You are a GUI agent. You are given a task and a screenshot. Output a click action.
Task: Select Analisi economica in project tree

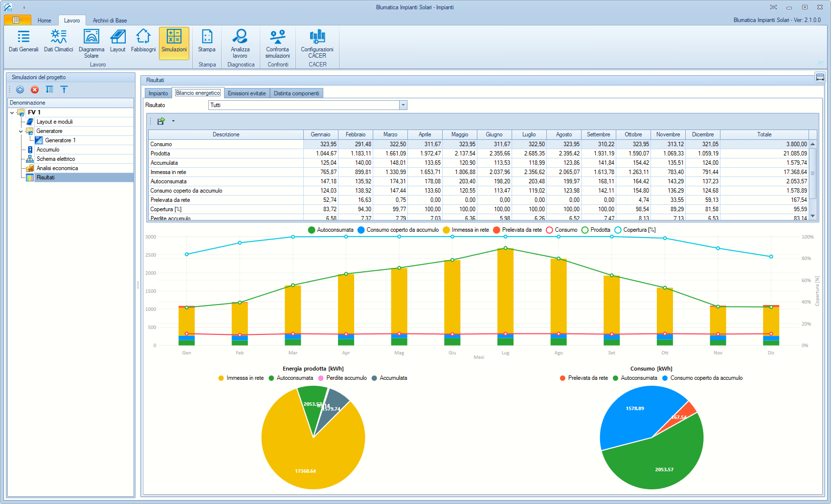[57, 168]
